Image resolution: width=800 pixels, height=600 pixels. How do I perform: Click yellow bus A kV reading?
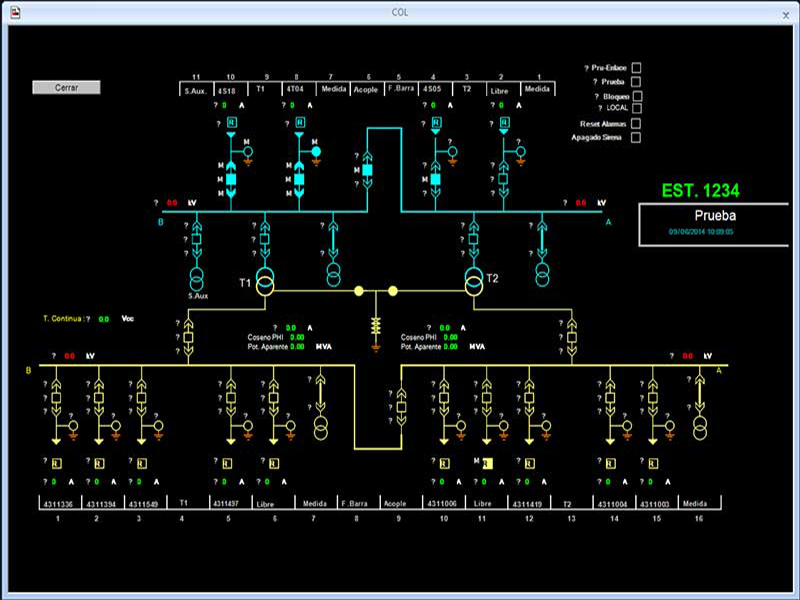(x=688, y=356)
